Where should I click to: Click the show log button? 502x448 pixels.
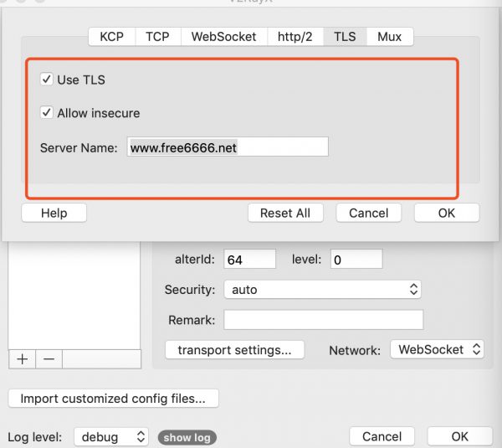[186, 437]
